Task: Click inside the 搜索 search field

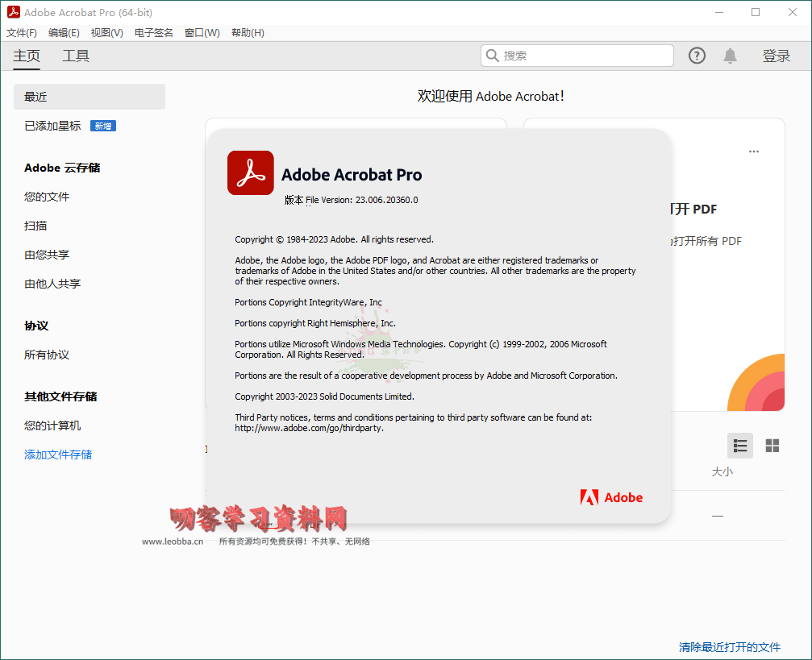Action: click(585, 56)
